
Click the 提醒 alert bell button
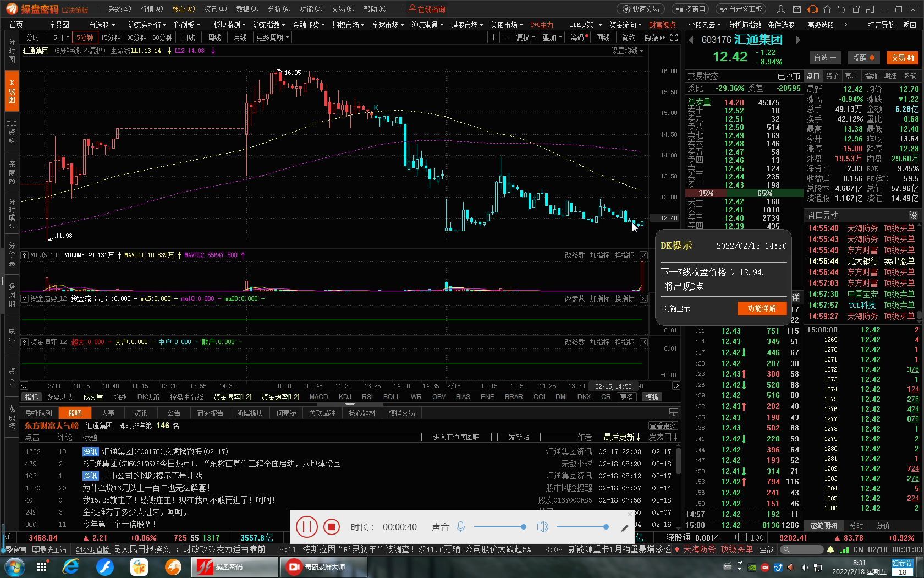tap(864, 58)
